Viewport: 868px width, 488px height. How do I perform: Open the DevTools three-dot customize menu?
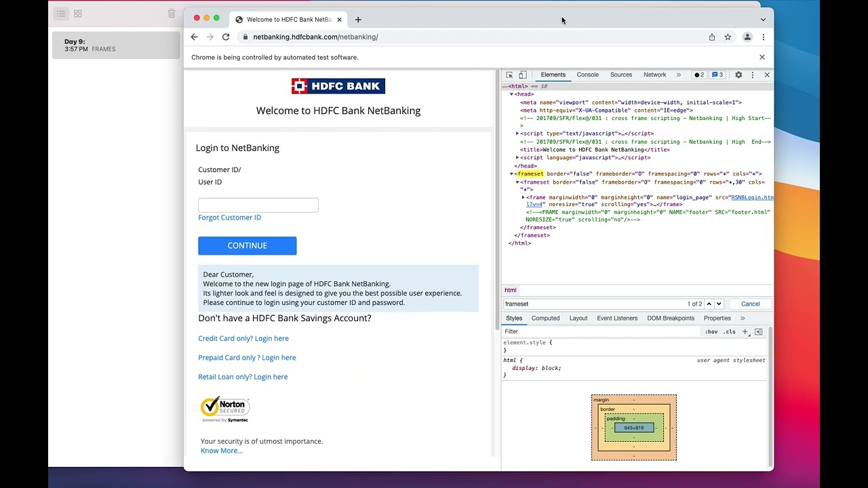tap(752, 75)
